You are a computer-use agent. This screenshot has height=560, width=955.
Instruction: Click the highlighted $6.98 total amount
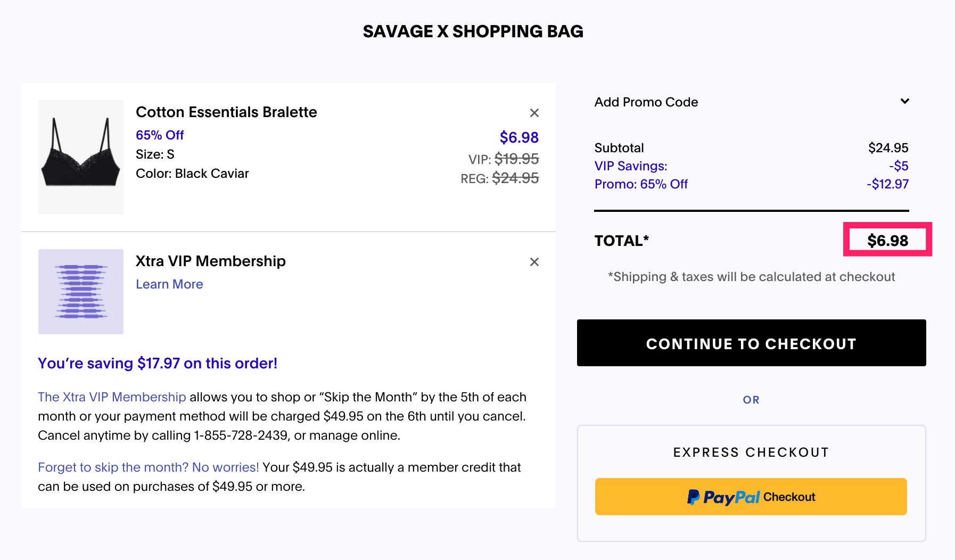pyautogui.click(x=887, y=240)
